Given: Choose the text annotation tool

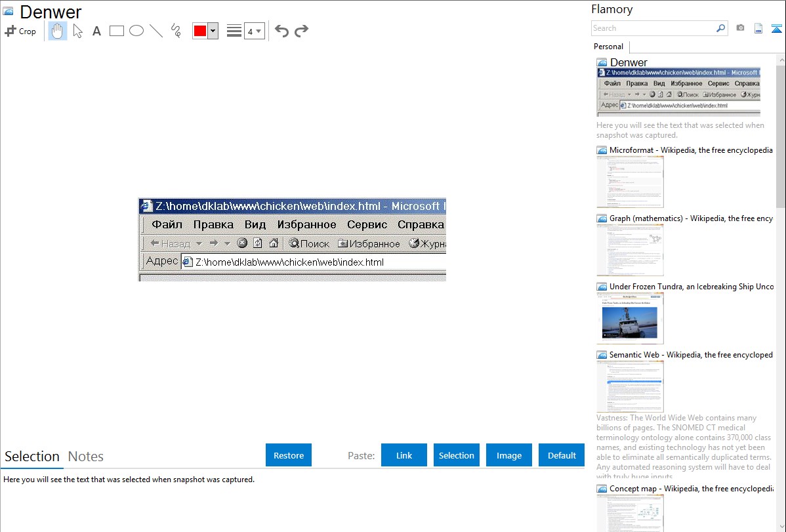Looking at the screenshot, I should [96, 31].
